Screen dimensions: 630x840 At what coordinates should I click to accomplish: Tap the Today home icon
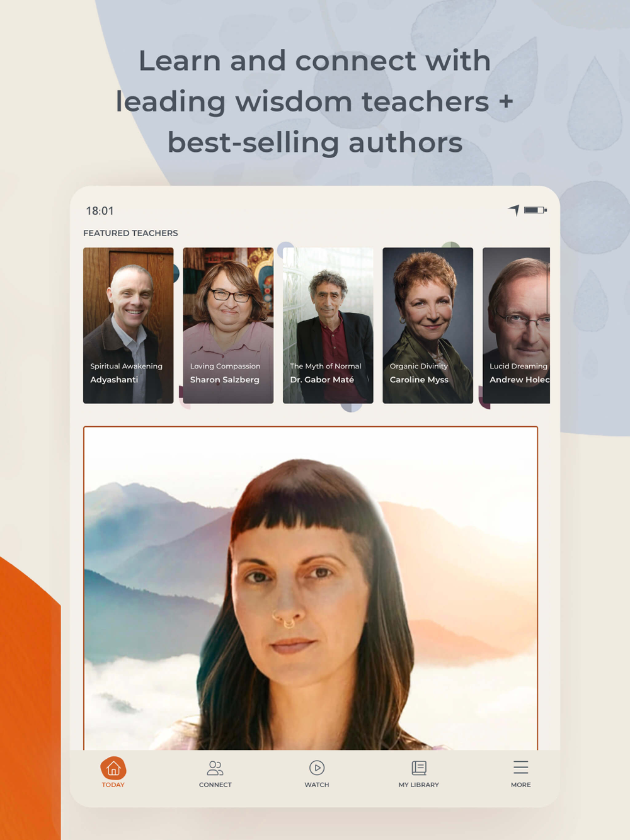tap(113, 768)
